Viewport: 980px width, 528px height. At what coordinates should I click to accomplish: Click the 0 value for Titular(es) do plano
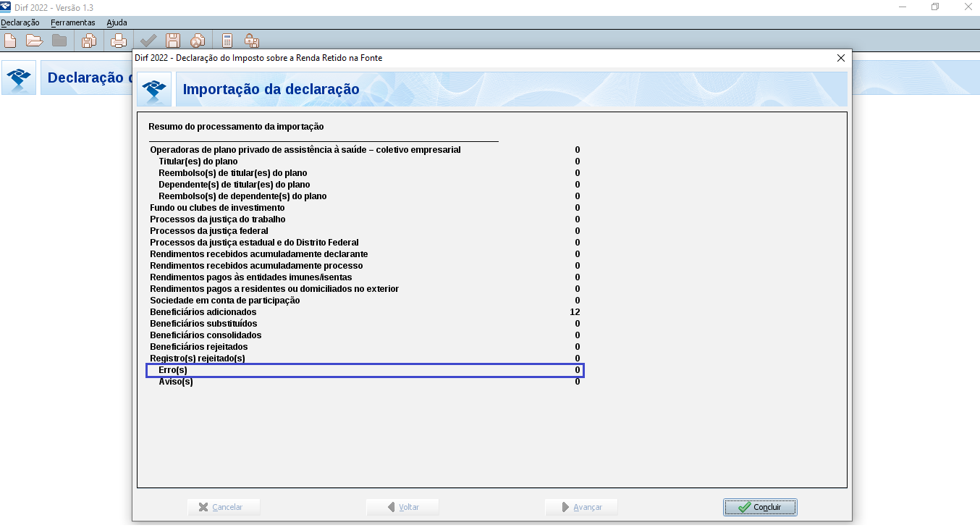578,162
